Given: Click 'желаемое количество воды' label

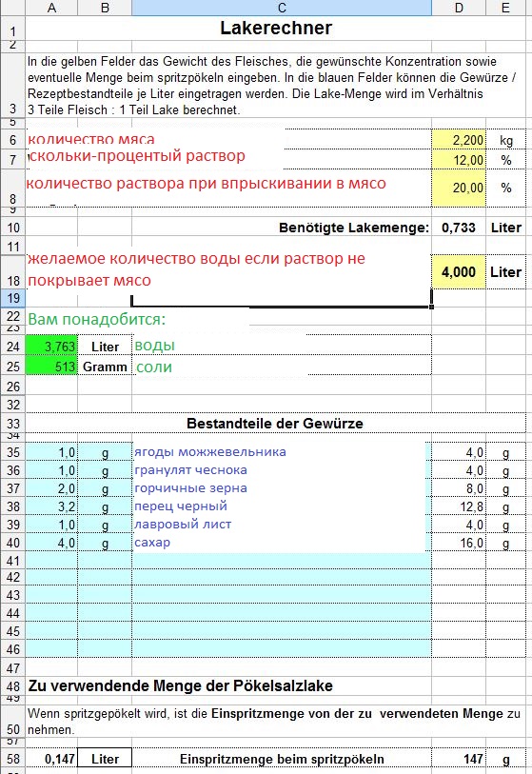Looking at the screenshot, I should (x=196, y=269).
